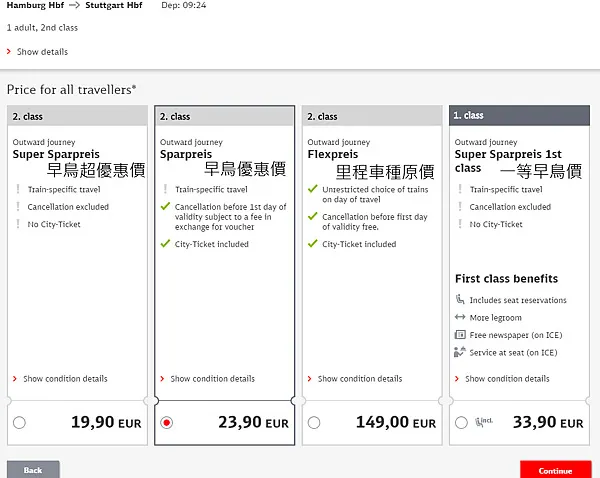
Task: Click the exclamation mark beside Super Sparpreis 2. class No City-Ticket
Action: pyautogui.click(x=18, y=224)
